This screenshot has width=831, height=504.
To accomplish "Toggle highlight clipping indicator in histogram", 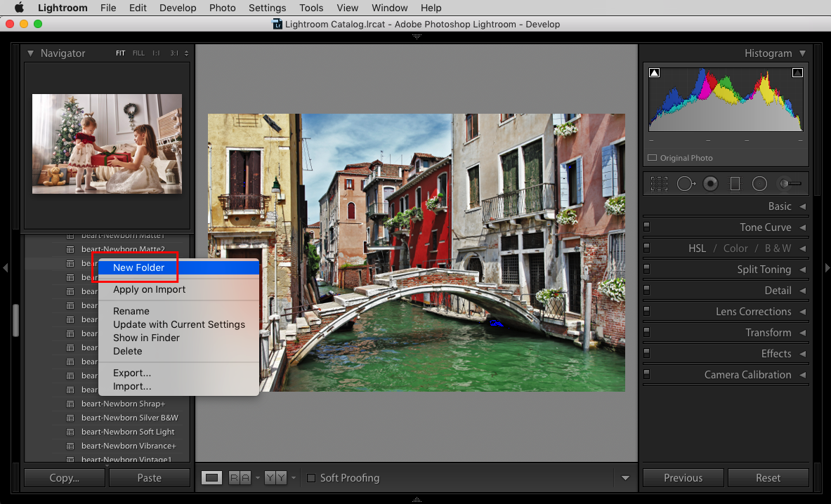I will (x=797, y=72).
